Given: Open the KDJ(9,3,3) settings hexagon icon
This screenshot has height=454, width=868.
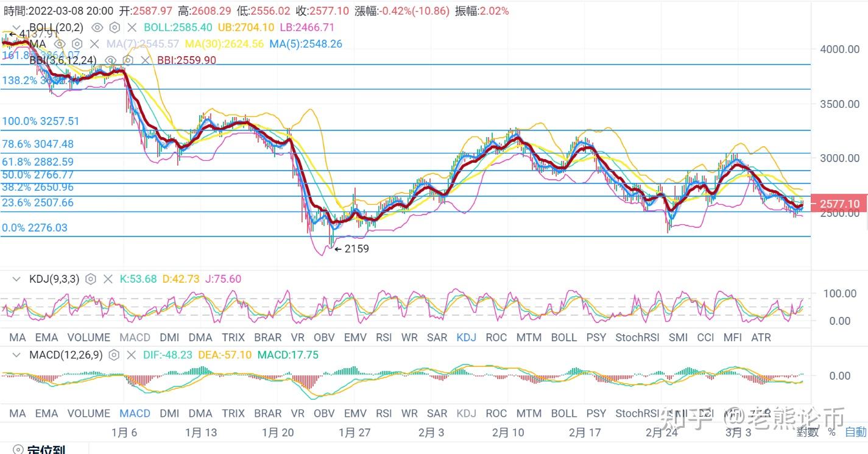Looking at the screenshot, I should (x=91, y=279).
